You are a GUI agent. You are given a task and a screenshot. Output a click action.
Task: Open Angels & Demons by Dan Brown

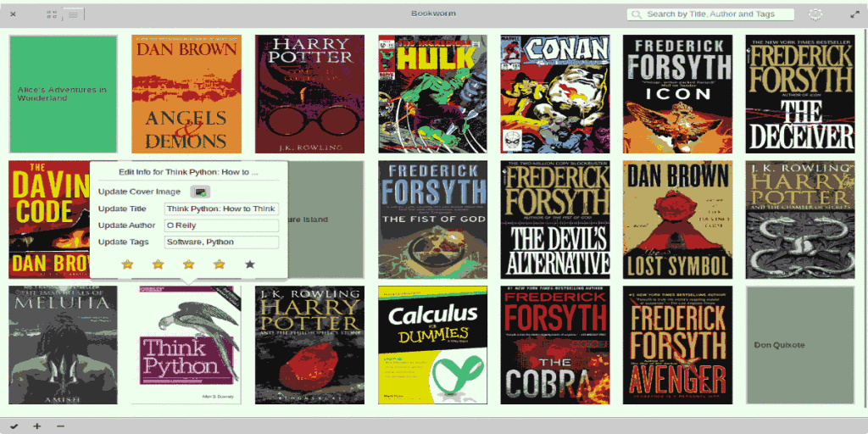pos(186,94)
